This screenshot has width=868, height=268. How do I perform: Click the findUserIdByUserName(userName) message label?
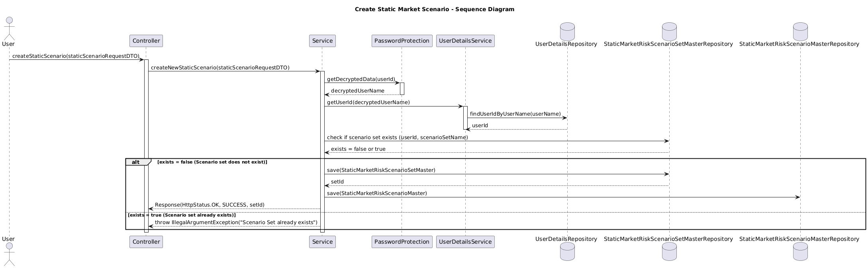(x=515, y=114)
